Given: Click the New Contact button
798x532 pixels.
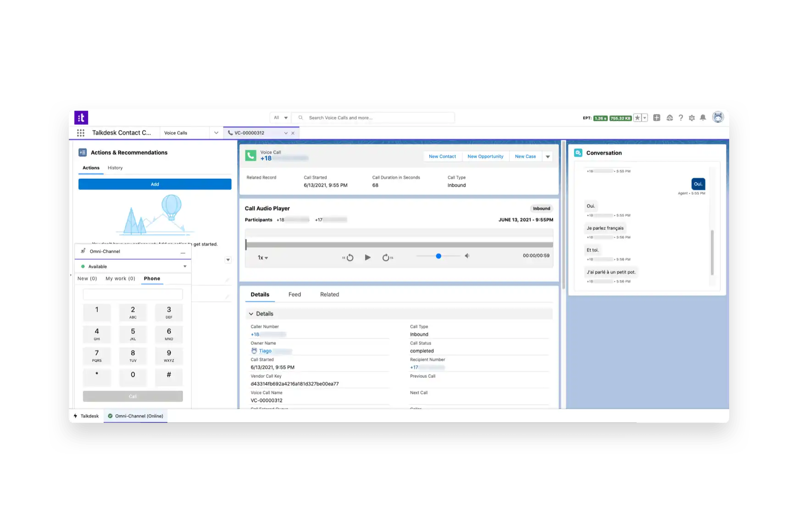Looking at the screenshot, I should coord(442,156).
